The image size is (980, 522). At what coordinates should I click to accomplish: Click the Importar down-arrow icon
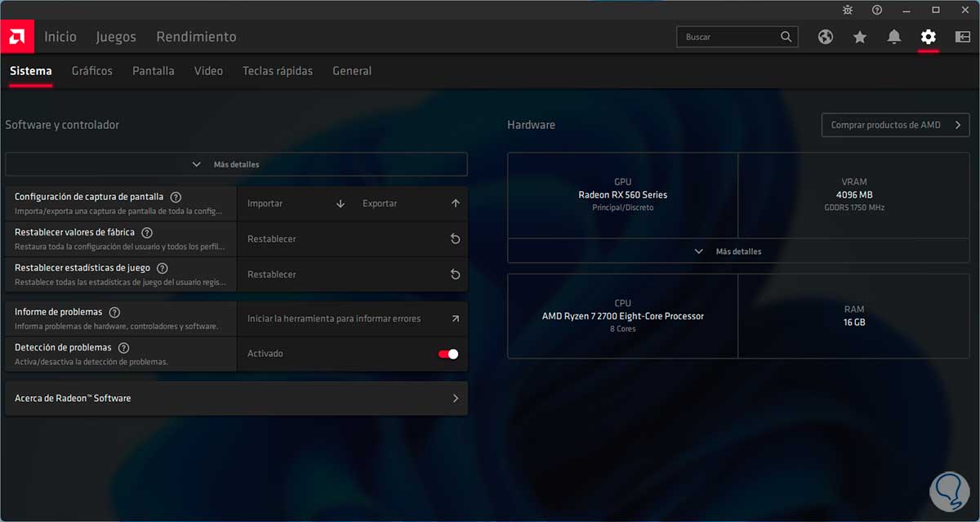click(341, 203)
